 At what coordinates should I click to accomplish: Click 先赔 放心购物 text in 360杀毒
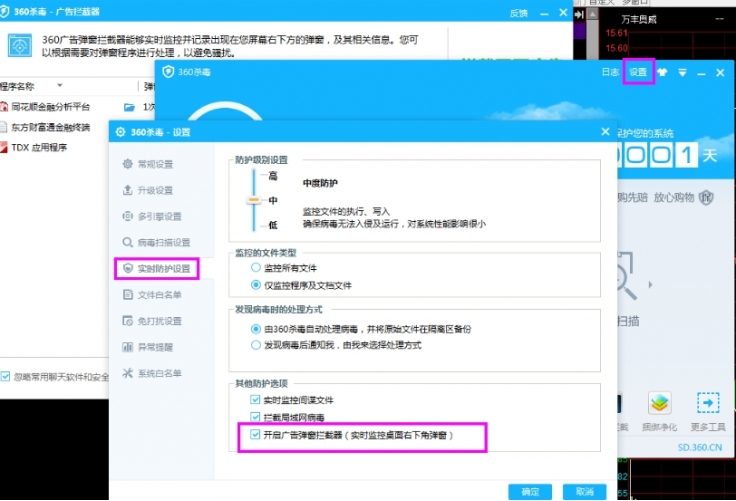click(x=656, y=198)
